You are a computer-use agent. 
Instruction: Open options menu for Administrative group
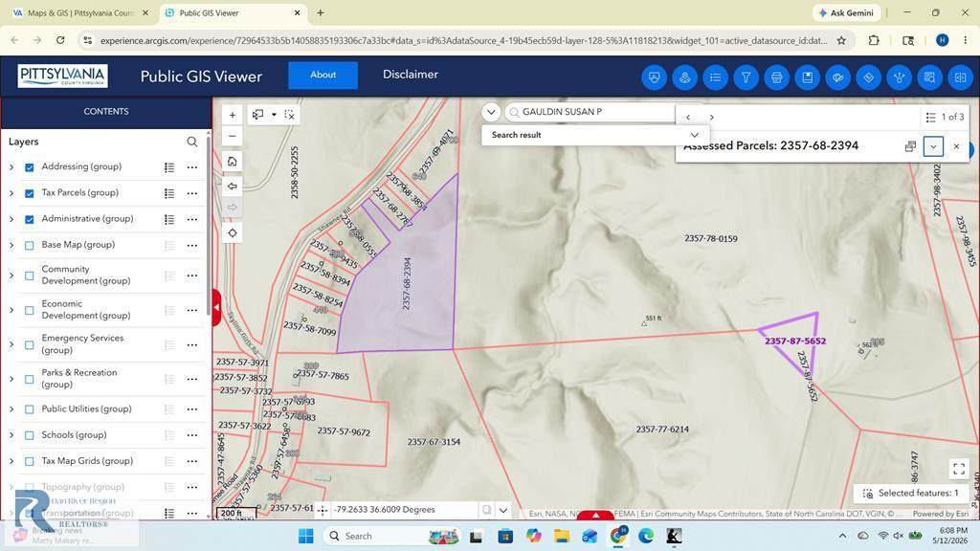pyautogui.click(x=191, y=219)
